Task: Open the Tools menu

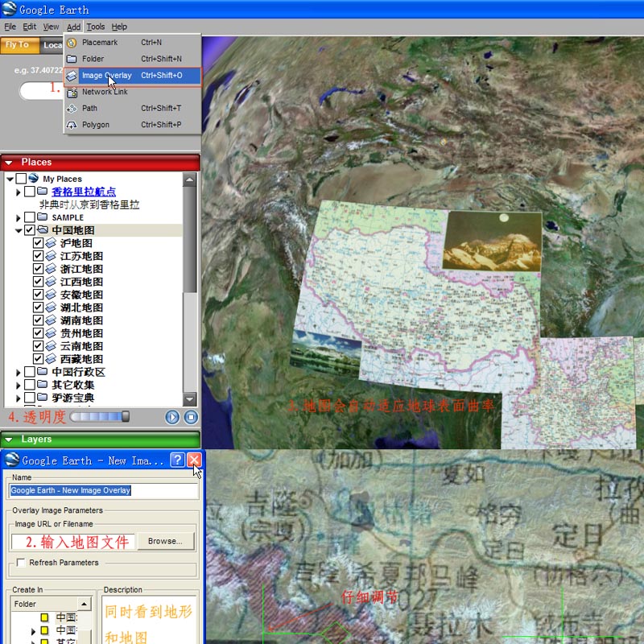Action: coord(96,27)
